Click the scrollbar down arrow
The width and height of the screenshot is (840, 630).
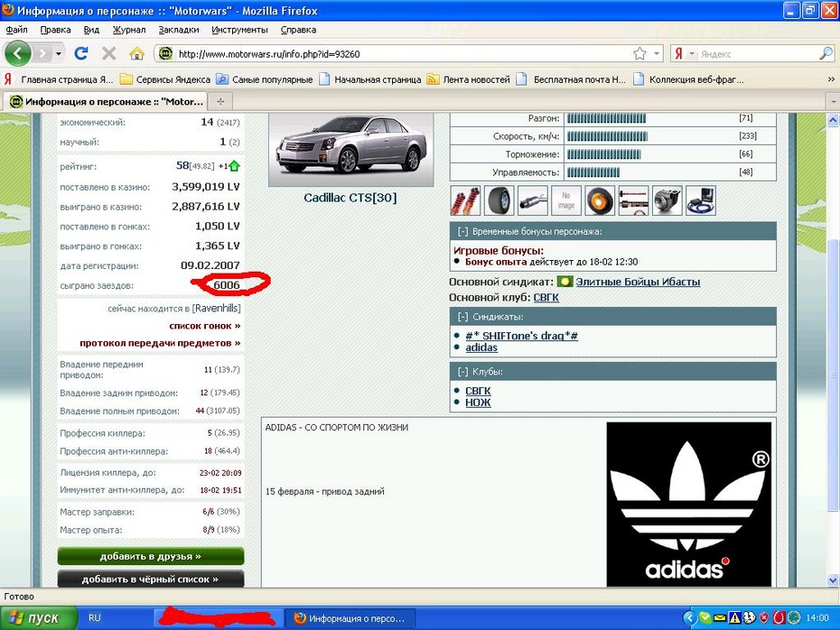point(833,579)
